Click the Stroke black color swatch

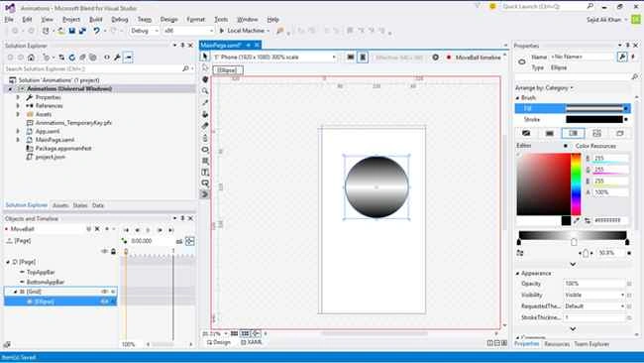pos(593,120)
